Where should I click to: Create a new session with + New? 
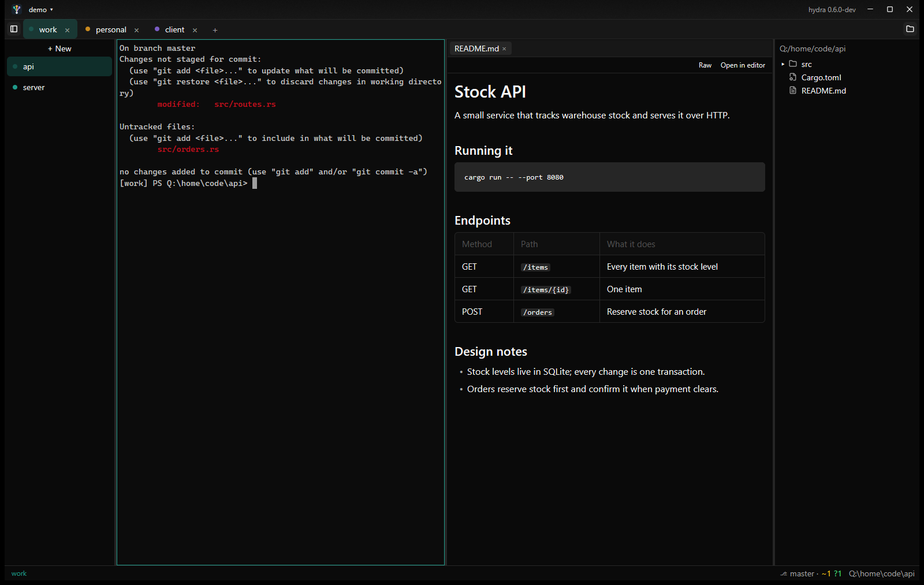point(59,49)
